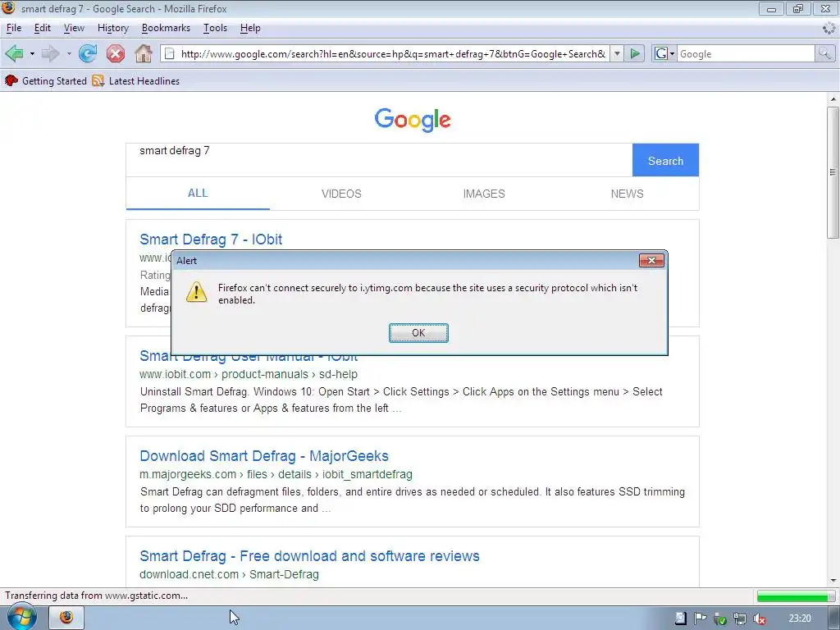Reload the page with the refresh icon
This screenshot has width=840, height=630.
(88, 53)
